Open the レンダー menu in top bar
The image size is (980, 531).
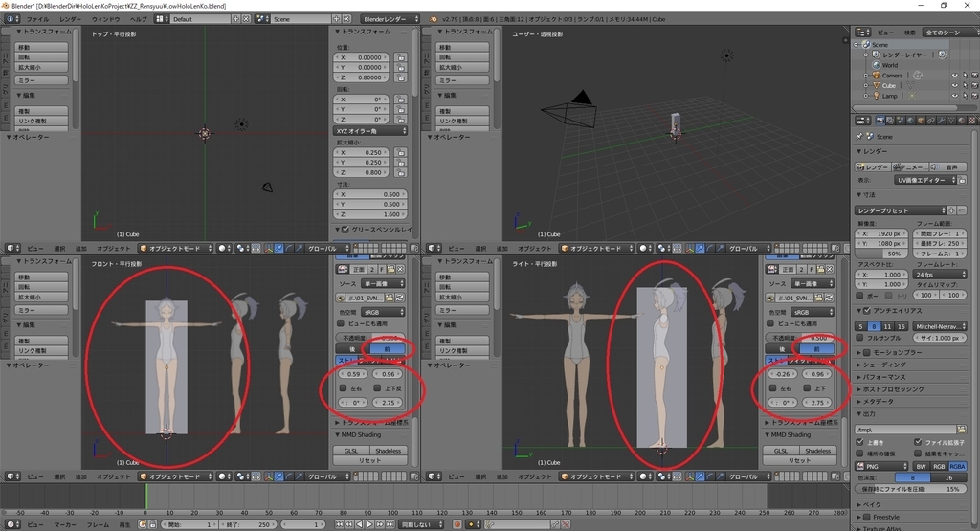pyautogui.click(x=70, y=19)
